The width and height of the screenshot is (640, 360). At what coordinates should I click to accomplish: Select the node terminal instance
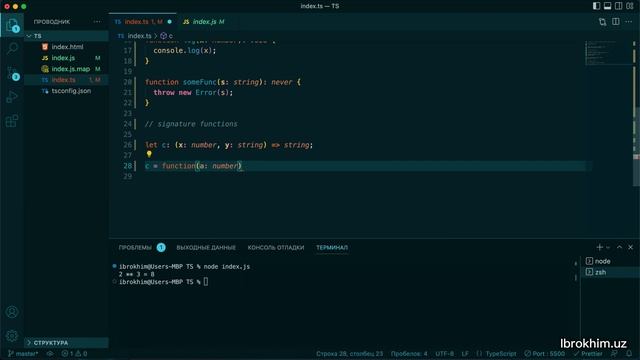tap(611, 261)
